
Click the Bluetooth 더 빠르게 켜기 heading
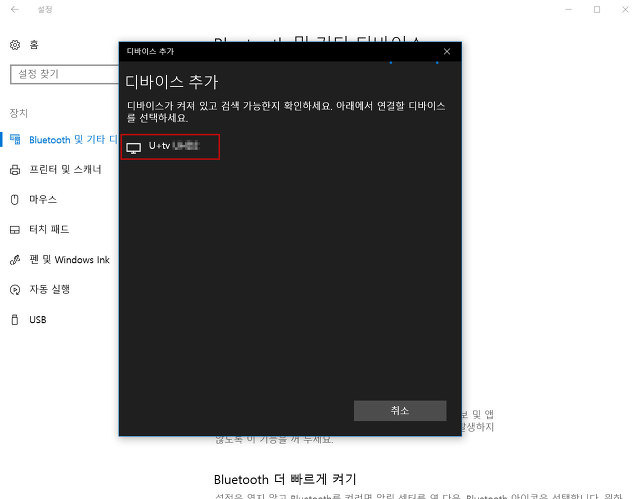click(x=285, y=479)
